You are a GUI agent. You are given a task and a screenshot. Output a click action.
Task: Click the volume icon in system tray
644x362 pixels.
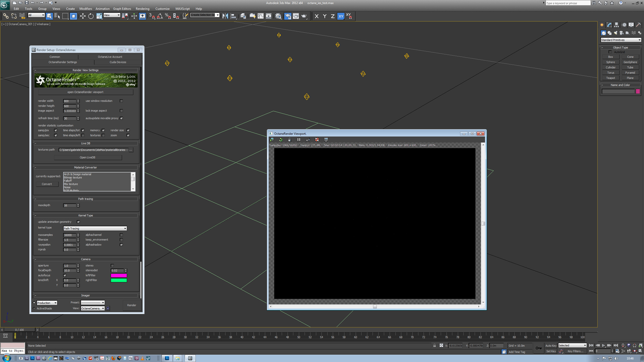[x=617, y=358]
